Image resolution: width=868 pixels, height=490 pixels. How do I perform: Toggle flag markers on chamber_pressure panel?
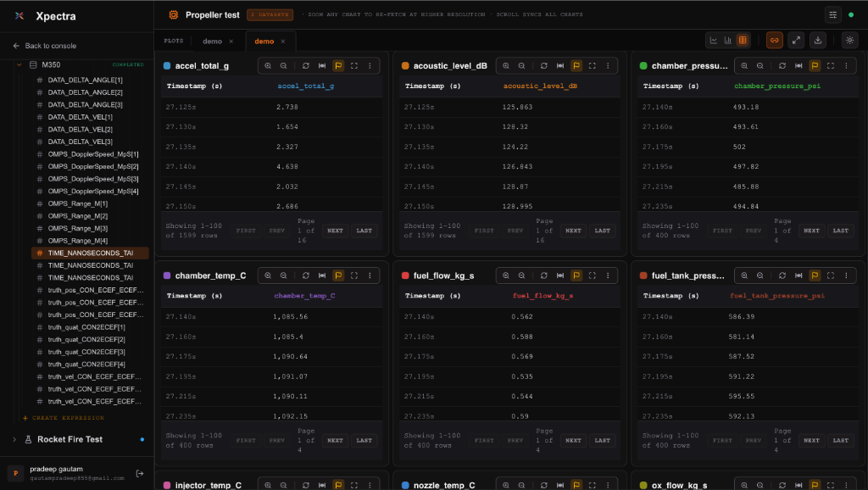pyautogui.click(x=815, y=66)
